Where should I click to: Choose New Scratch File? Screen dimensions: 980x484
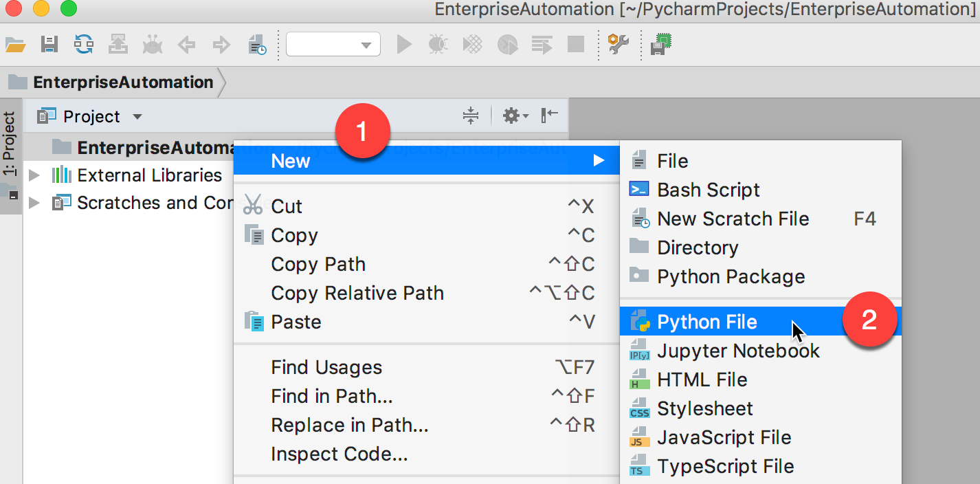(760, 219)
